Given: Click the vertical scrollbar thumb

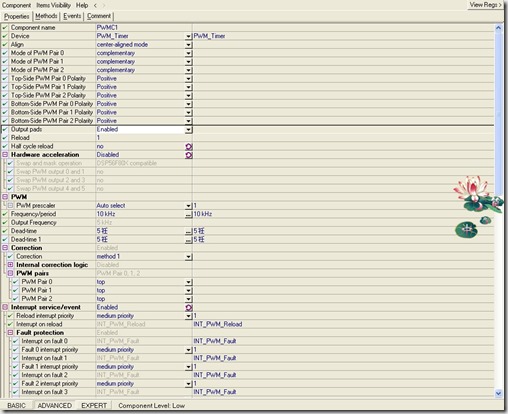Looking at the screenshot, I should coord(498,113).
